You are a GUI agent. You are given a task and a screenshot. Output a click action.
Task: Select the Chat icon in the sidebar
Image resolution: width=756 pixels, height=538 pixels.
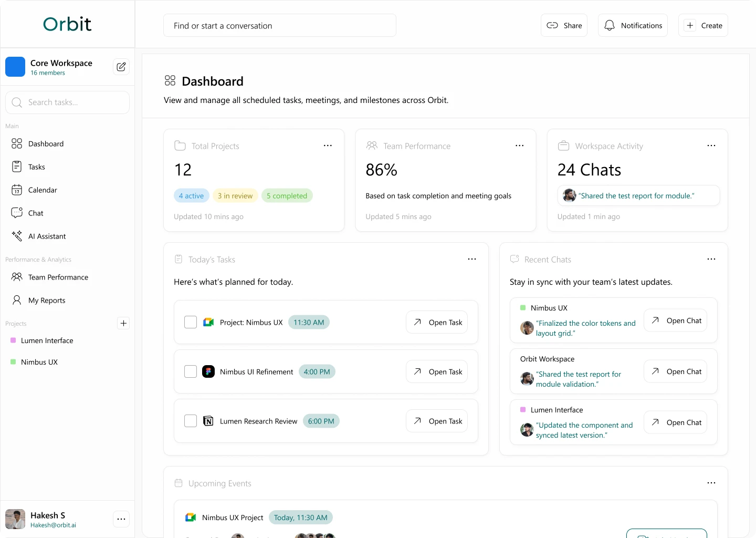pos(16,213)
